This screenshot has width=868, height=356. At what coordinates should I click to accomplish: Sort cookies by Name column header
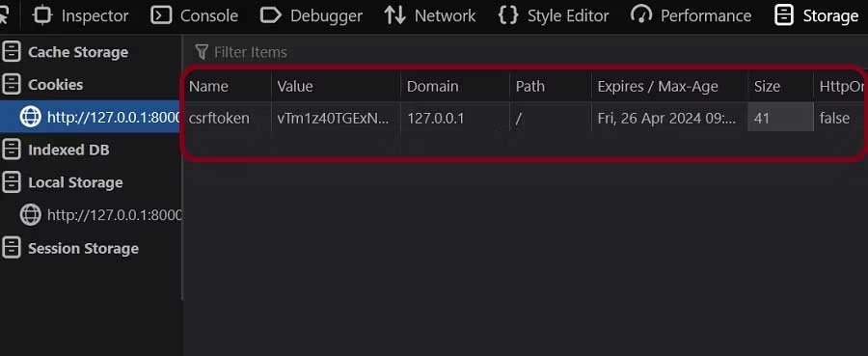(x=228, y=87)
